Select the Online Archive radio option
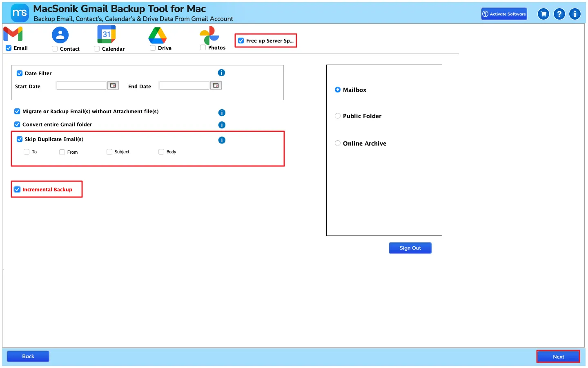 [x=338, y=143]
